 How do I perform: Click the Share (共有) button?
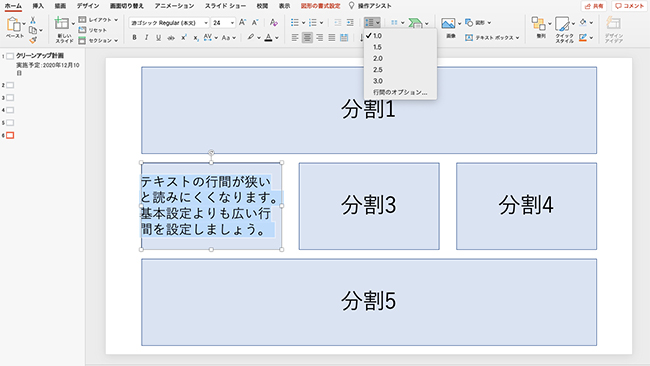[x=594, y=6]
